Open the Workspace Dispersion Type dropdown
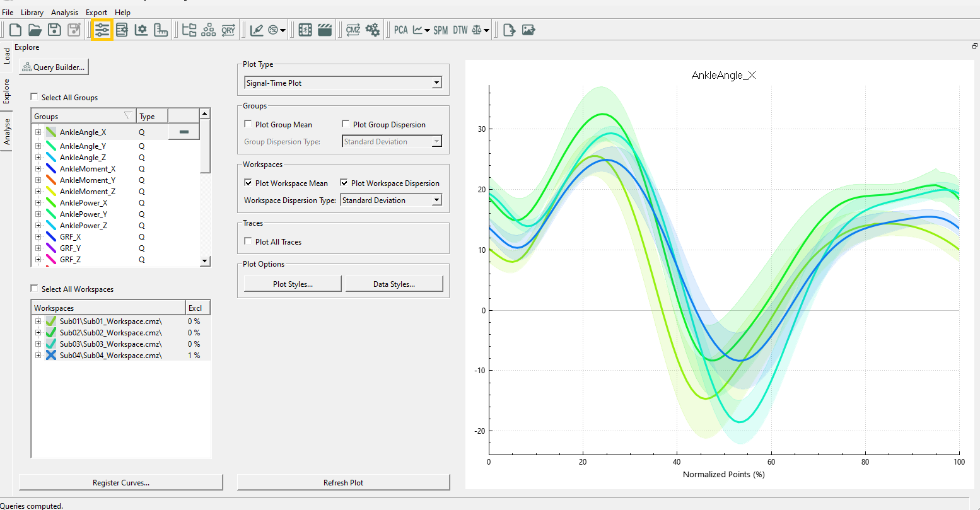Image resolution: width=980 pixels, height=510 pixels. tap(391, 200)
